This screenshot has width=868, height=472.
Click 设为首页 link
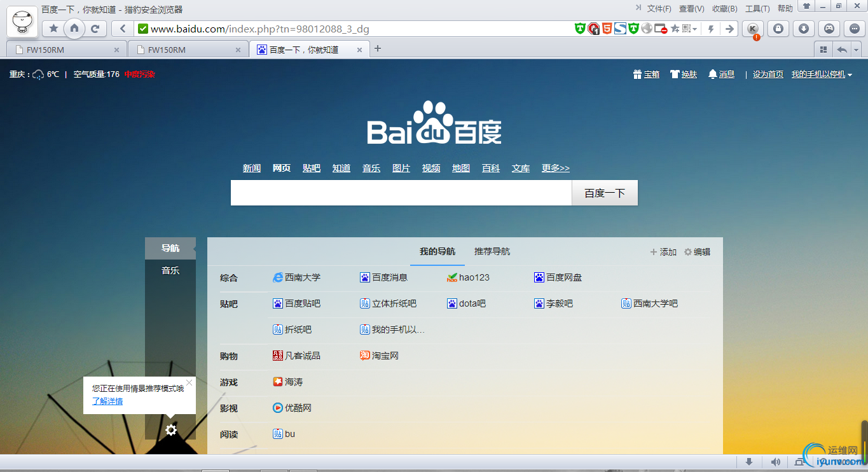click(x=768, y=74)
